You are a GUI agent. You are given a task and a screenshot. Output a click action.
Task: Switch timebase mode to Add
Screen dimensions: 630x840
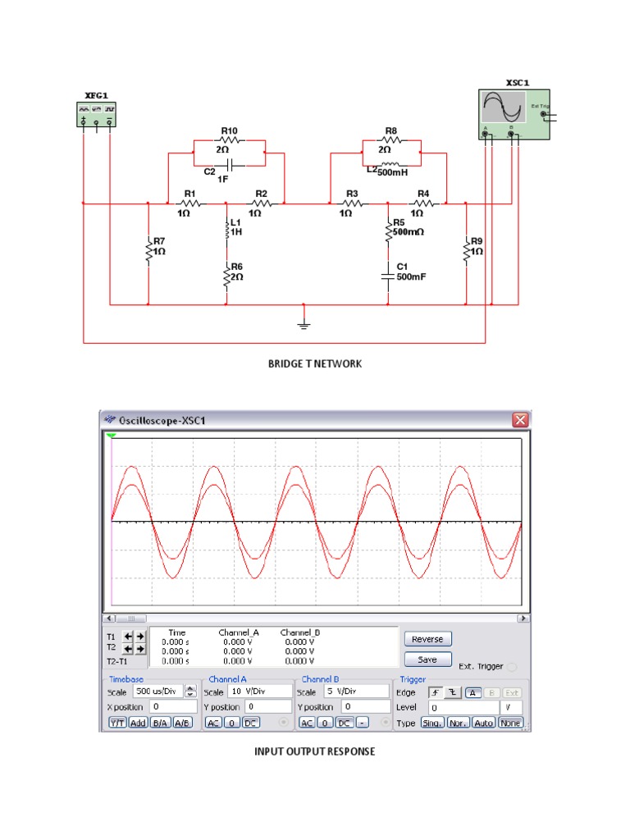[138, 723]
